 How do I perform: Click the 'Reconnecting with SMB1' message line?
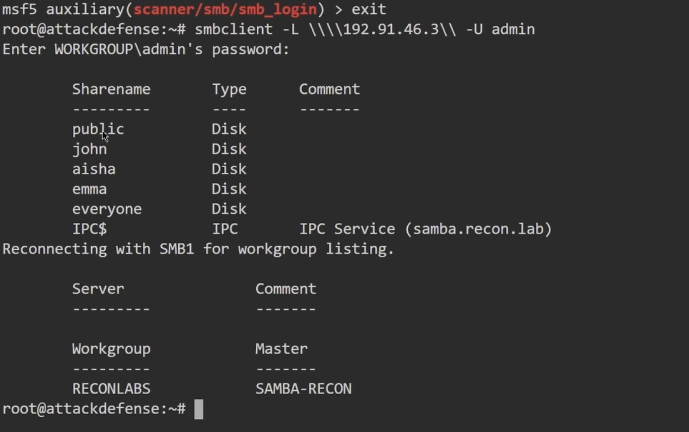point(198,249)
